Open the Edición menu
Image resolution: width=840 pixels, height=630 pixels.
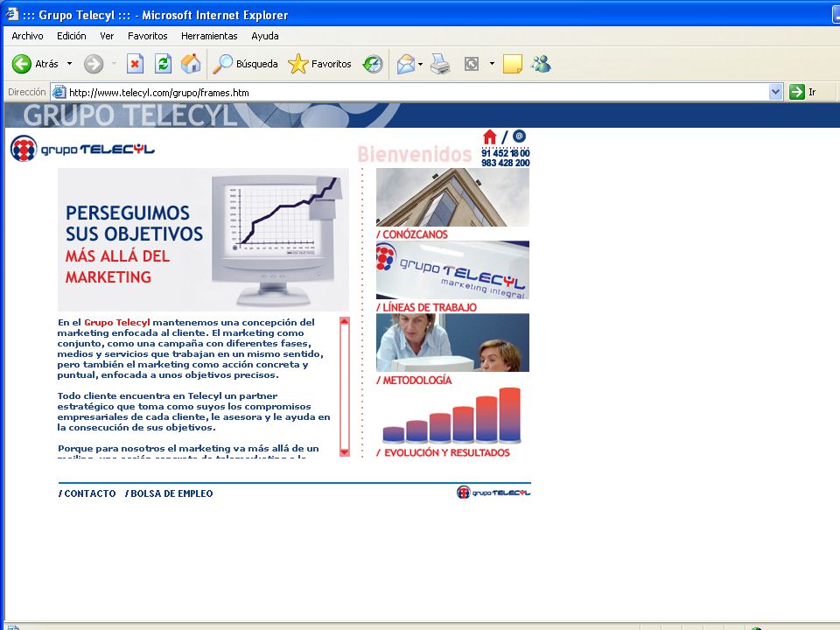pyautogui.click(x=71, y=36)
